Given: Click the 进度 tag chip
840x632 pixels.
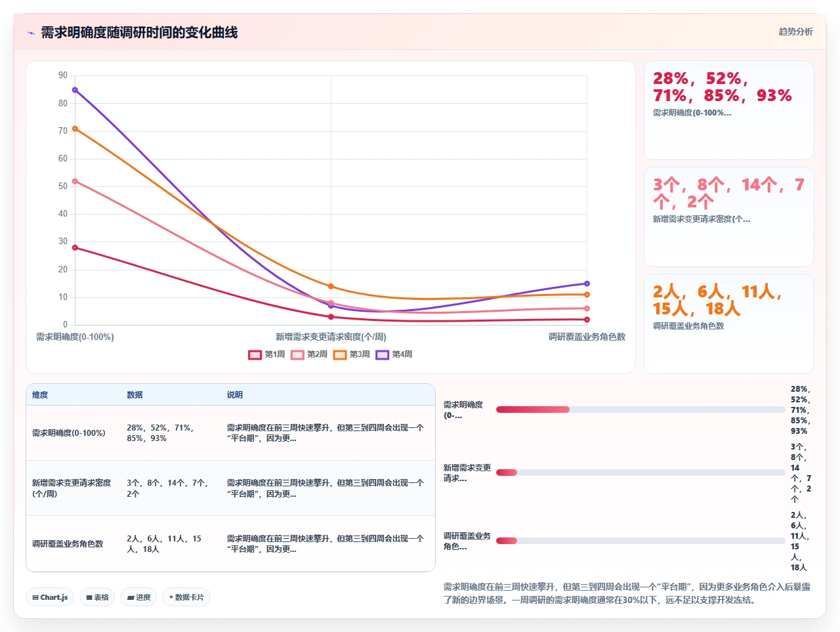Looking at the screenshot, I should tap(138, 597).
